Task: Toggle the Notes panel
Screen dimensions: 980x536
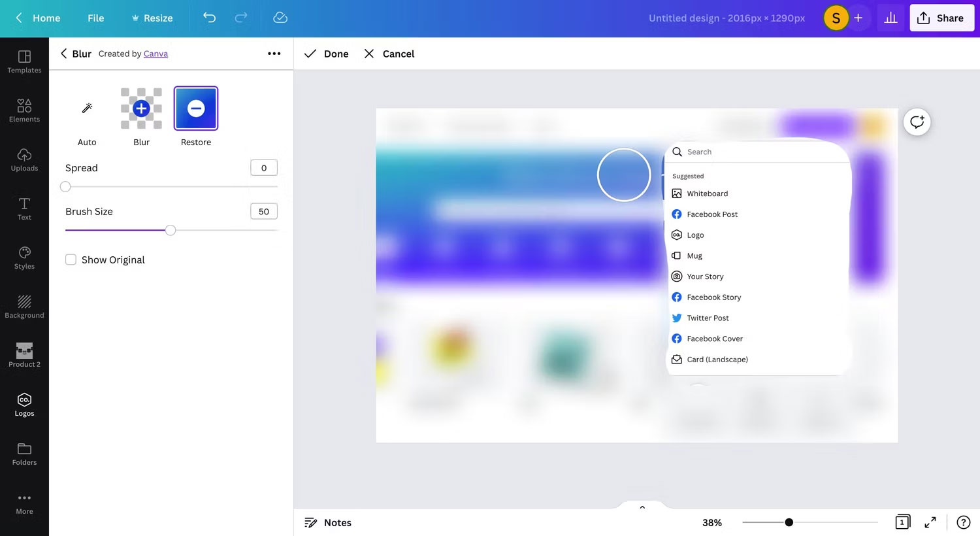Action: click(x=328, y=522)
